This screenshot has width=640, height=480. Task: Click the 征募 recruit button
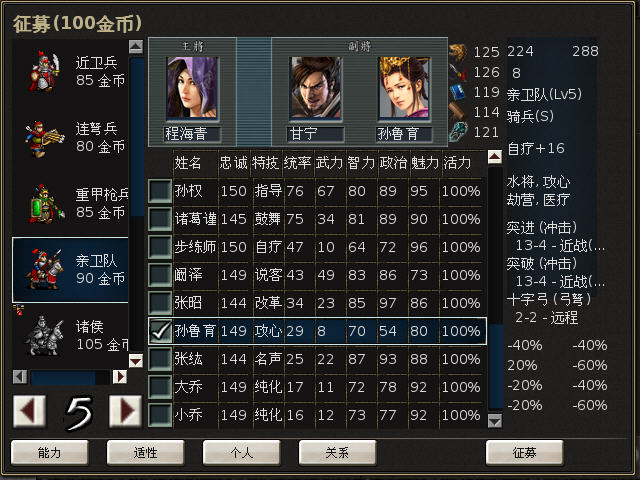pyautogui.click(x=524, y=452)
